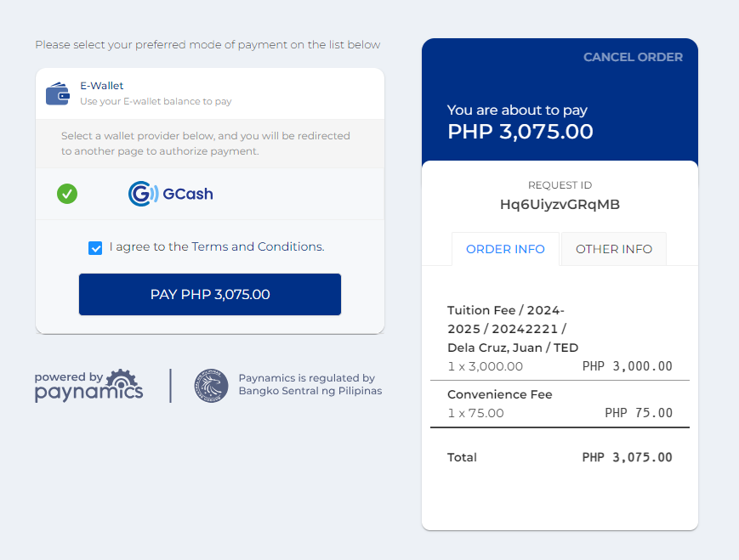Click the "You are about to pay" amount
This screenshot has width=739, height=560.
coord(520,132)
